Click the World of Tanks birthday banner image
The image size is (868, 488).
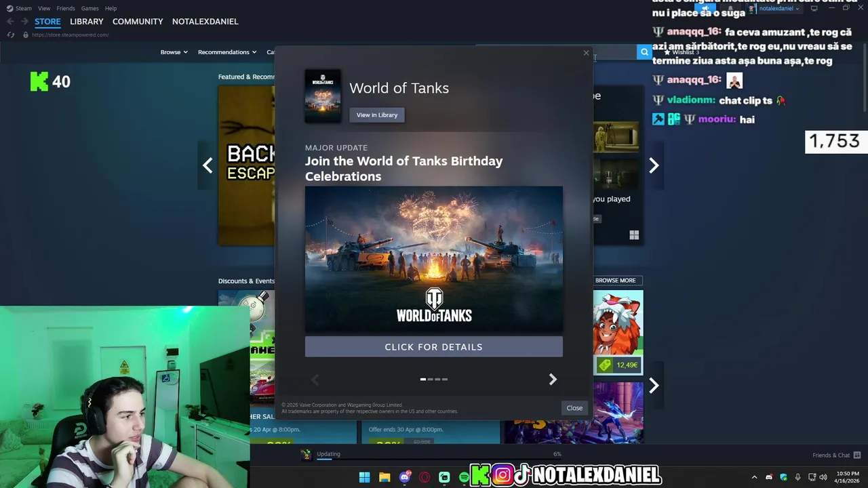pyautogui.click(x=434, y=260)
